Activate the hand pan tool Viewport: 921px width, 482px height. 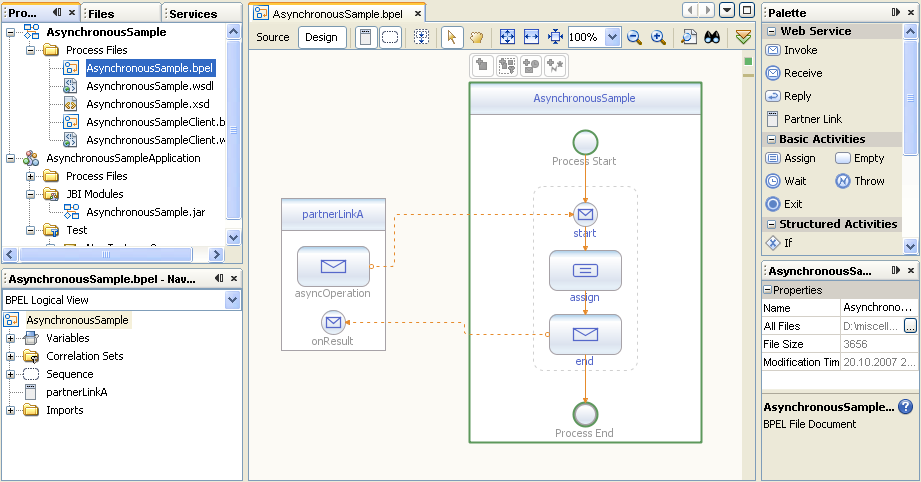[476, 37]
